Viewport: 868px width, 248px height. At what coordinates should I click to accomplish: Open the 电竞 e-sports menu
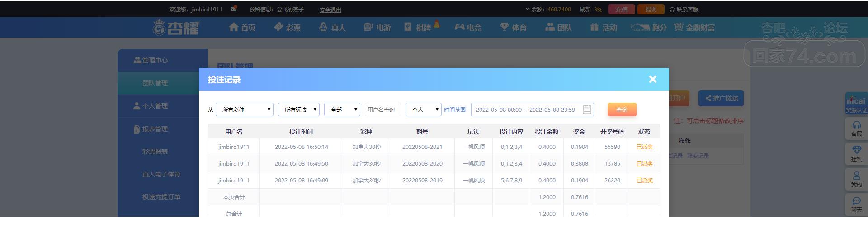point(468,28)
